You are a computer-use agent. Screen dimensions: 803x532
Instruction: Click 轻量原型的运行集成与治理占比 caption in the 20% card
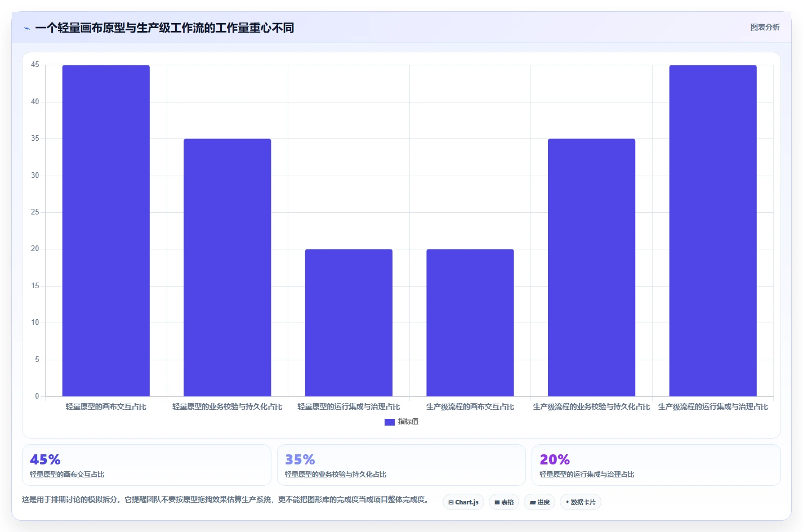[x=587, y=475]
